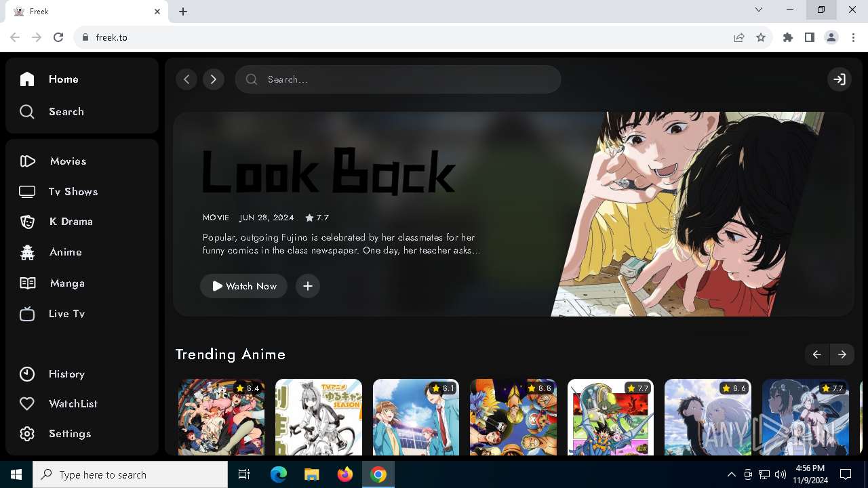Screen dimensions: 868x488
Task: Open the Movies section icon
Action: [27, 161]
